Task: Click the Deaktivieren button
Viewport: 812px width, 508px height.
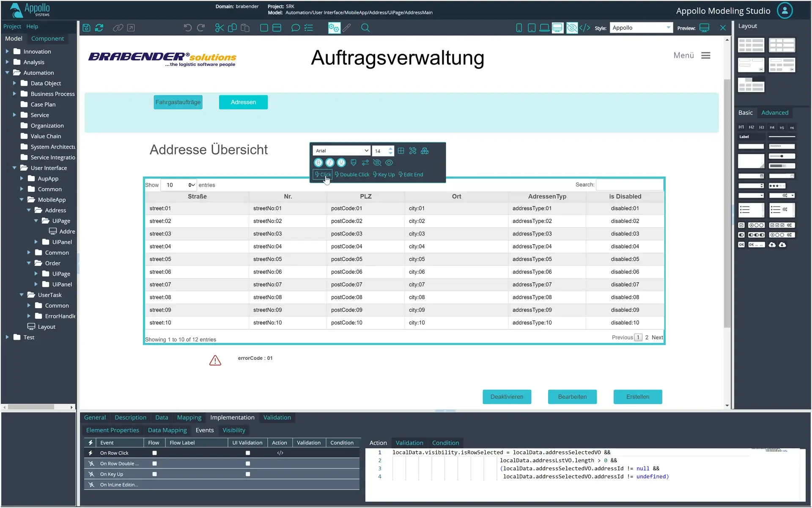Action: 507,397
